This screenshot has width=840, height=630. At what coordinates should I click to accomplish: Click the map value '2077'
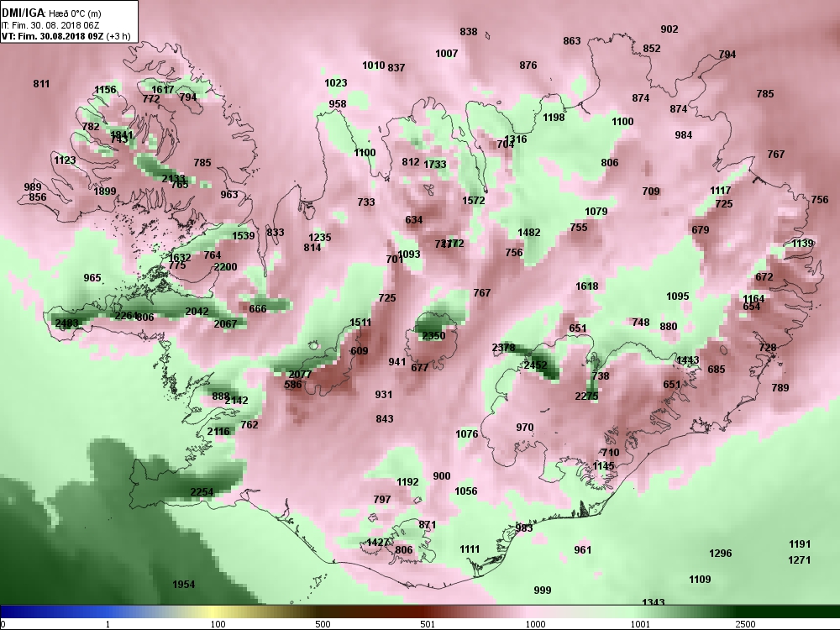pos(300,375)
